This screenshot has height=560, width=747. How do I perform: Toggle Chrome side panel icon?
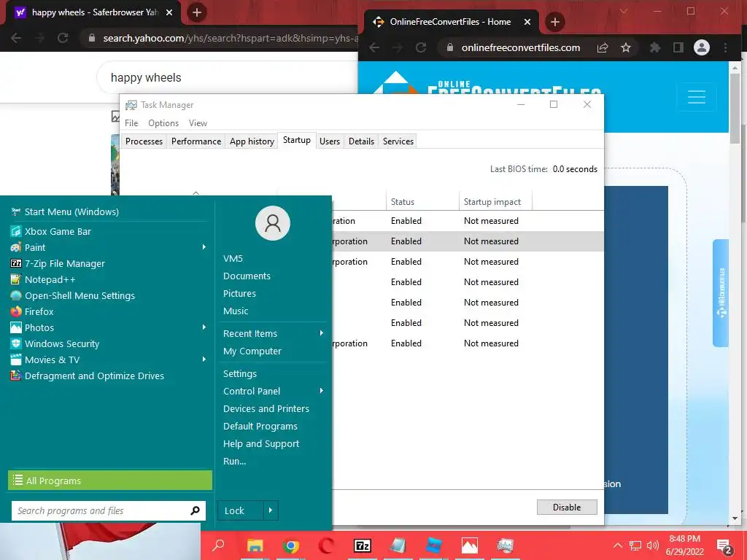[x=678, y=47]
